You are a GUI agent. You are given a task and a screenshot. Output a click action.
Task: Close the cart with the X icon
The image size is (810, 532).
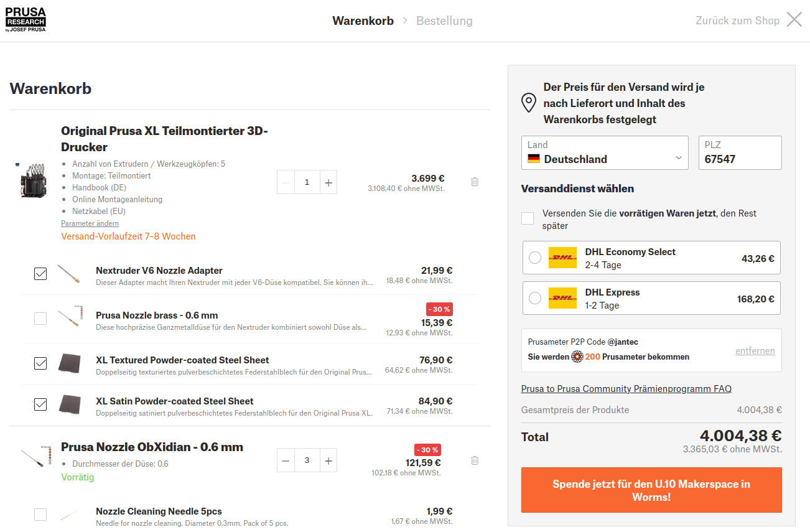coord(794,20)
